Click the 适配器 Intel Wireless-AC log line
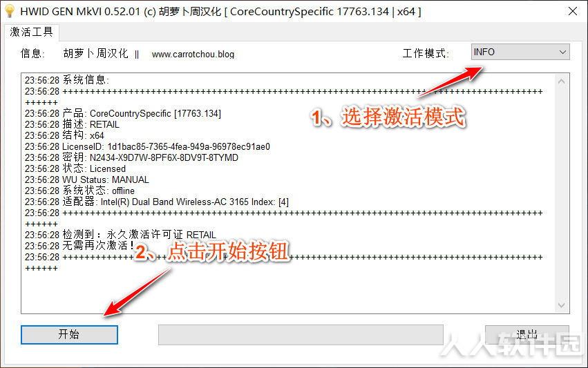The width and height of the screenshot is (588, 368). tap(157, 202)
